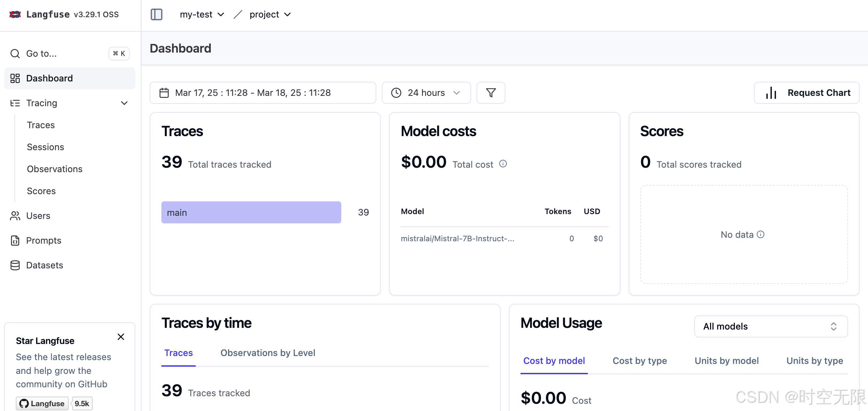Collapse the Tracing section chevron
Screen dimensions: 868x411
pos(124,103)
